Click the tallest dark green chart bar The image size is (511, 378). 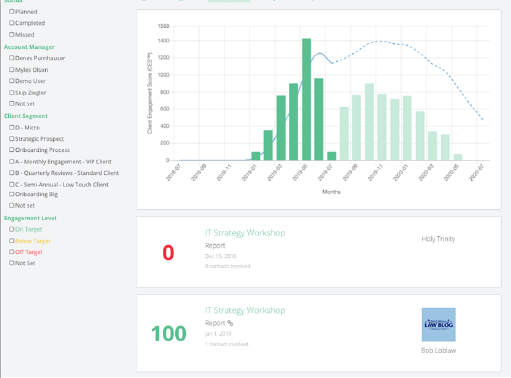click(306, 99)
